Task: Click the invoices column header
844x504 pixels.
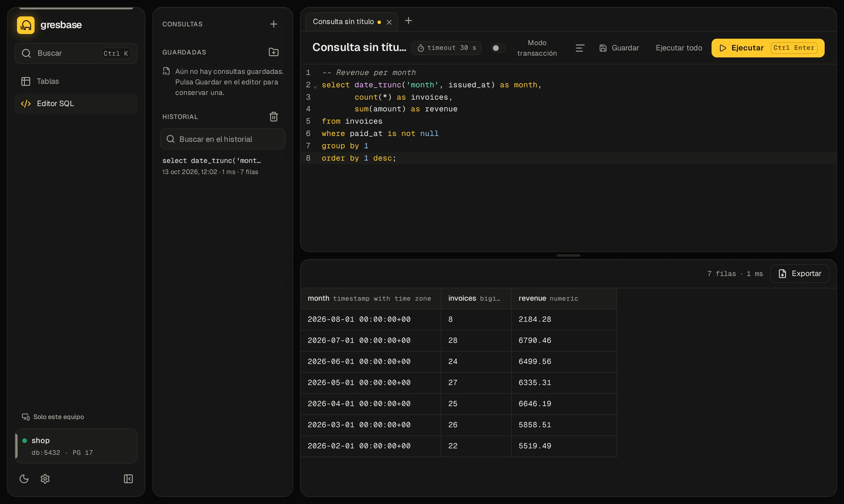Action: point(476,299)
